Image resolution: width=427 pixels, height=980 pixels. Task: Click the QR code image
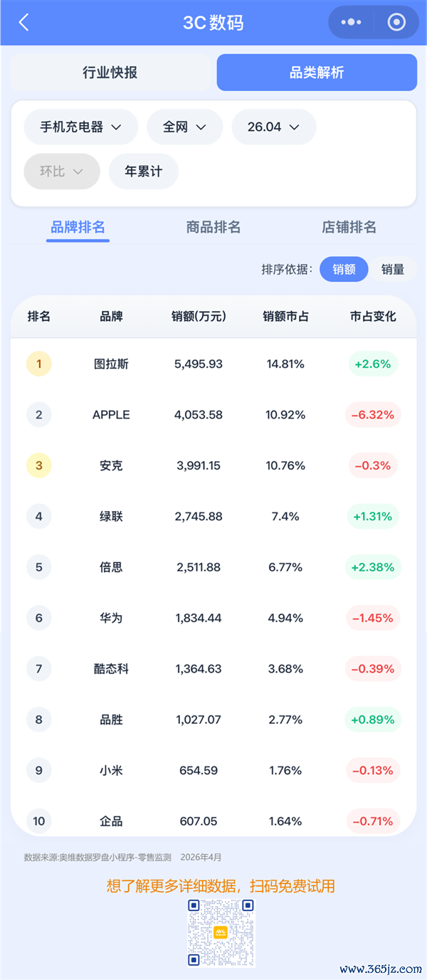pyautogui.click(x=221, y=932)
